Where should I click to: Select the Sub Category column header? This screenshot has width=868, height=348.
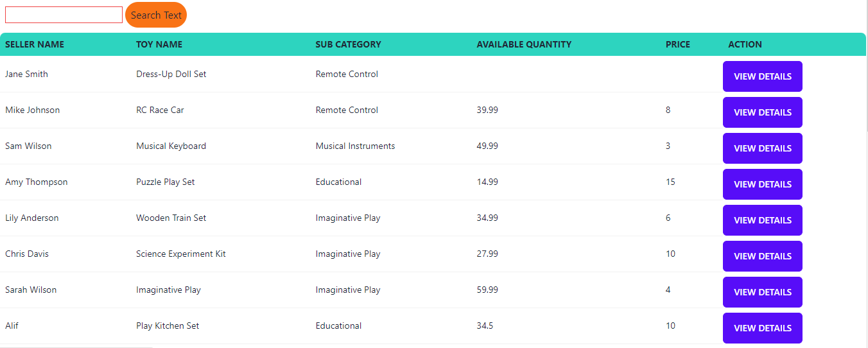coord(348,44)
